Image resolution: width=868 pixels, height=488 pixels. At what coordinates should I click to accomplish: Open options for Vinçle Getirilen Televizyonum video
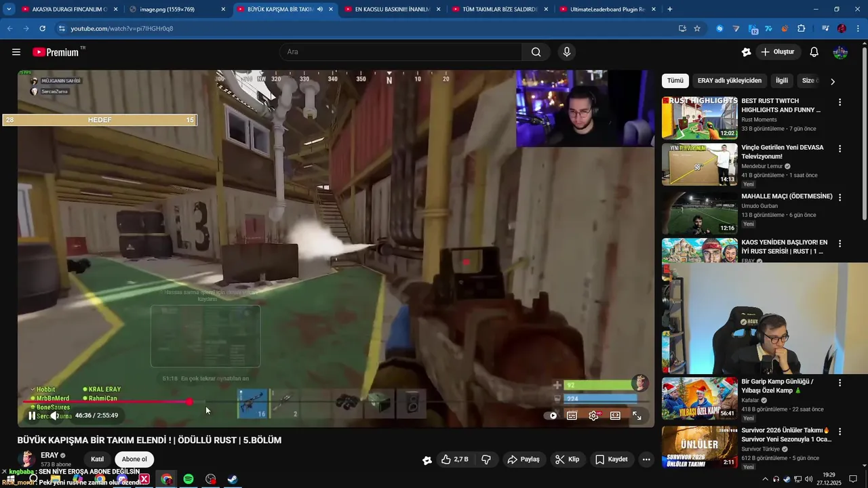(x=840, y=148)
